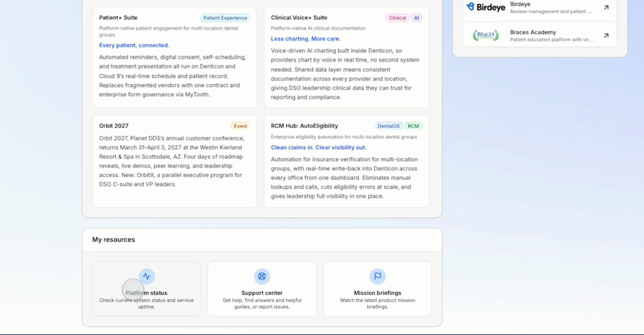Click the Orbit 2027 conference description text
The image size is (644, 335).
(x=172, y=161)
